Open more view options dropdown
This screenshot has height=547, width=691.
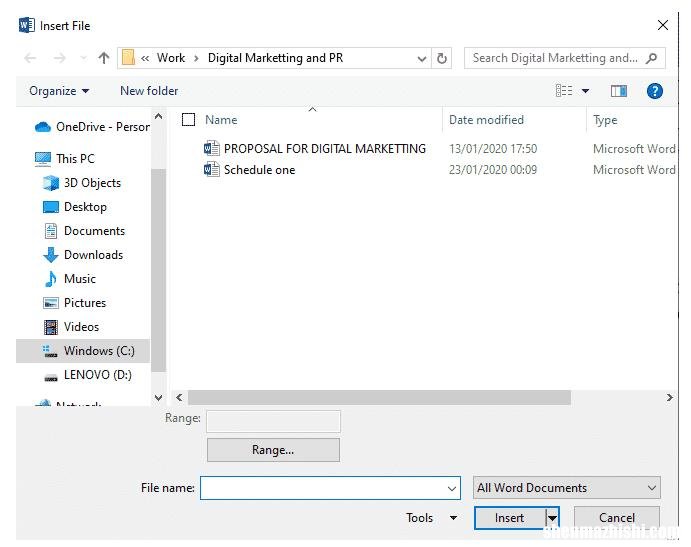(585, 91)
